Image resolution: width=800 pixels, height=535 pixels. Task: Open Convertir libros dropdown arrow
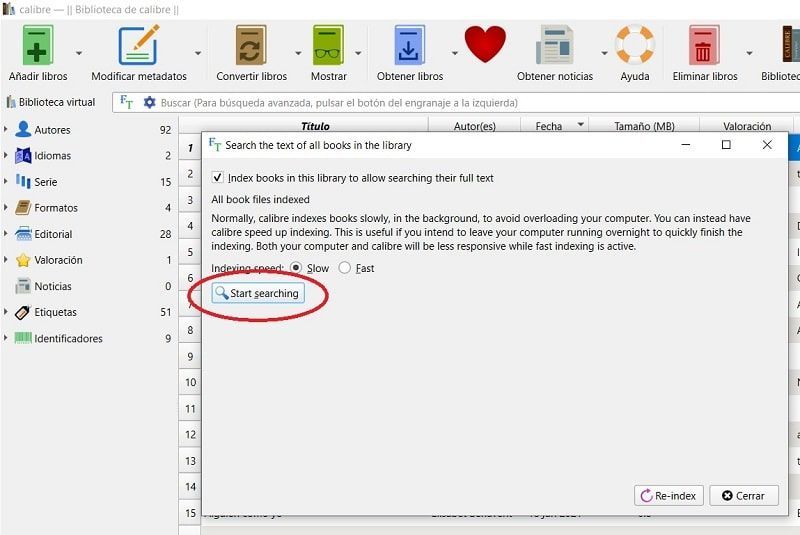point(298,53)
